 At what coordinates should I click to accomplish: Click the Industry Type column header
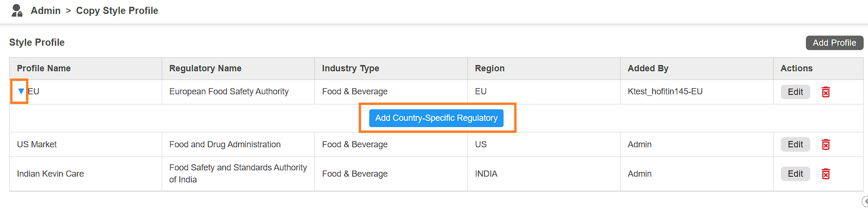350,68
